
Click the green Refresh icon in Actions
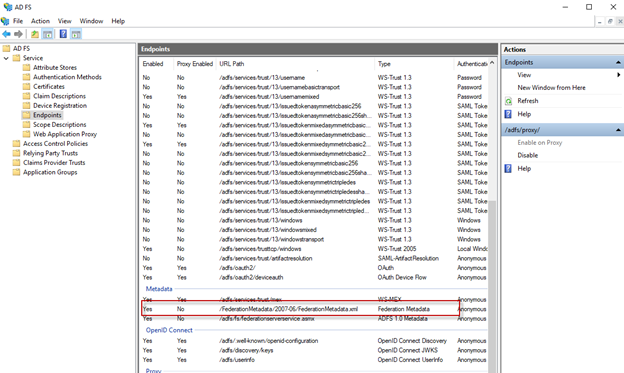coord(508,101)
